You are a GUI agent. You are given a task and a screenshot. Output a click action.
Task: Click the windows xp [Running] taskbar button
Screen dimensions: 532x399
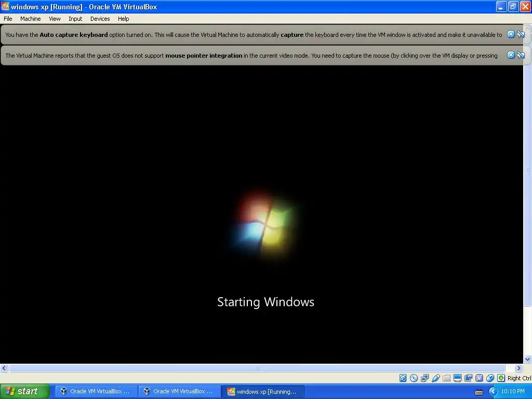tap(262, 392)
